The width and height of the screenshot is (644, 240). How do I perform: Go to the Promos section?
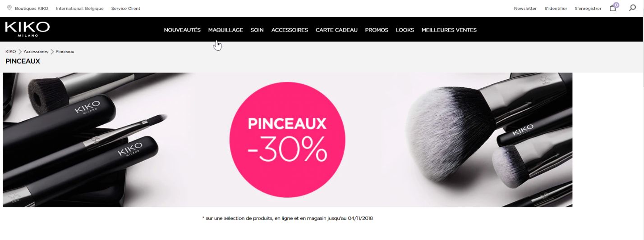click(377, 30)
